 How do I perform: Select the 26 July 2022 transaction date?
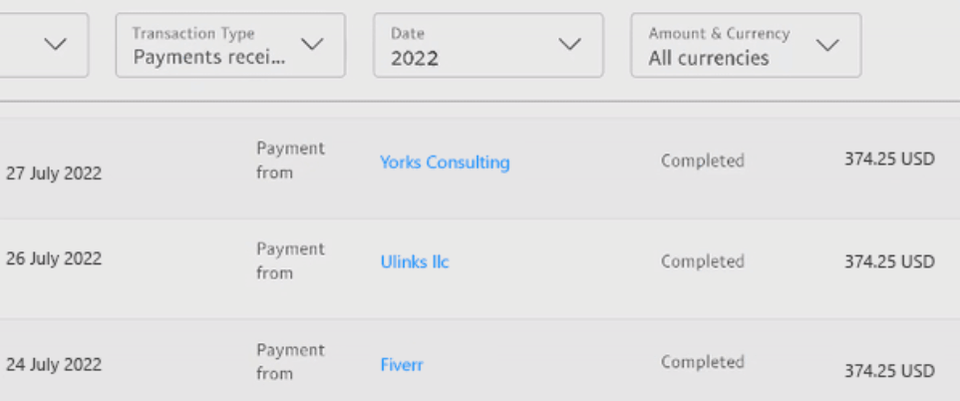(x=54, y=258)
